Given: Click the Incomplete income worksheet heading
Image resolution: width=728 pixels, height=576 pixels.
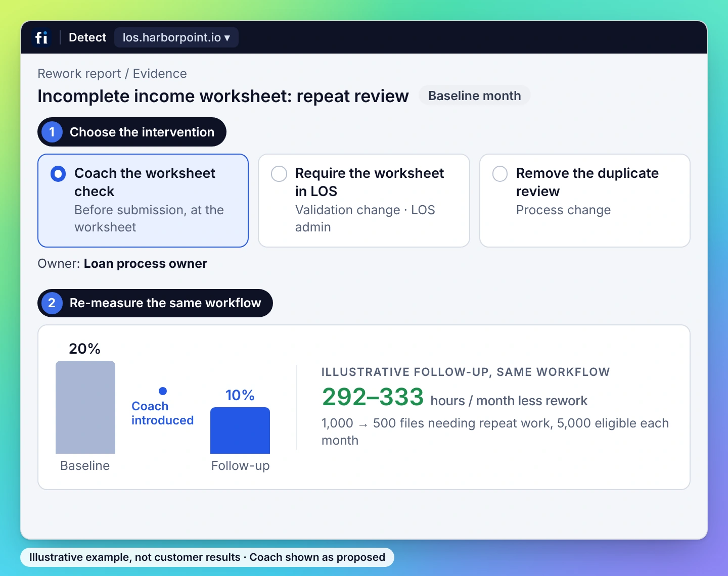Looking at the screenshot, I should coord(223,96).
